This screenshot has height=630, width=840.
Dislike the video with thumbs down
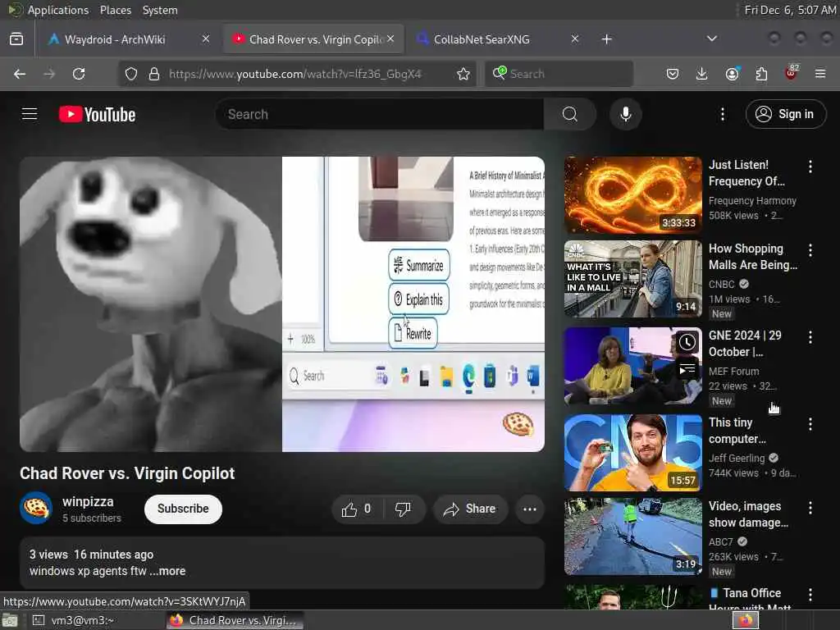404,509
